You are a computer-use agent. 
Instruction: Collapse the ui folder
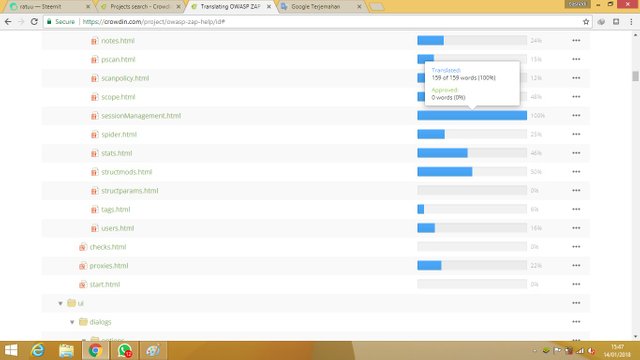[60, 303]
